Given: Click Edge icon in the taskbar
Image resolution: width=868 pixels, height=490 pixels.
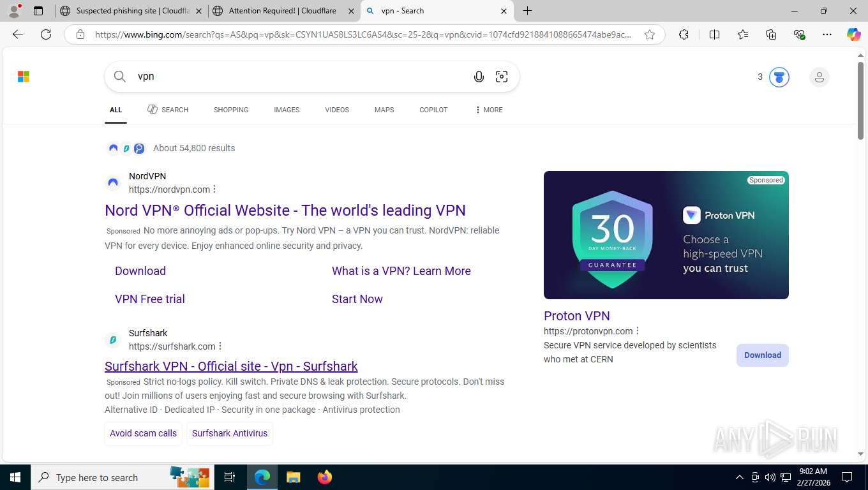Looking at the screenshot, I should tap(262, 477).
